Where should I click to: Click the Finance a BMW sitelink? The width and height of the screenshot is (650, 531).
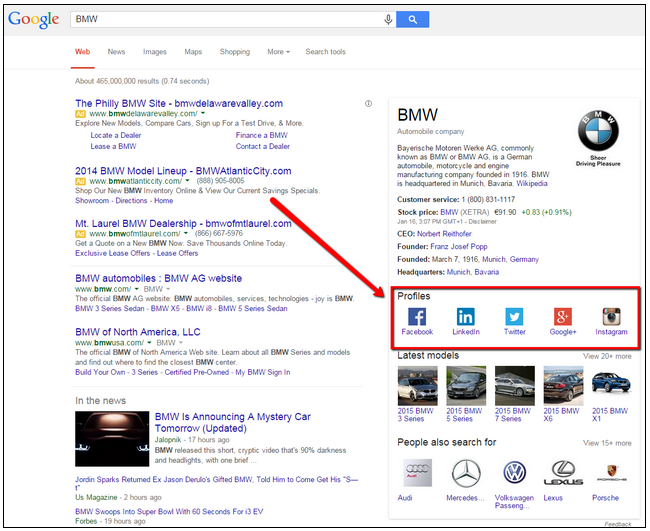(262, 135)
